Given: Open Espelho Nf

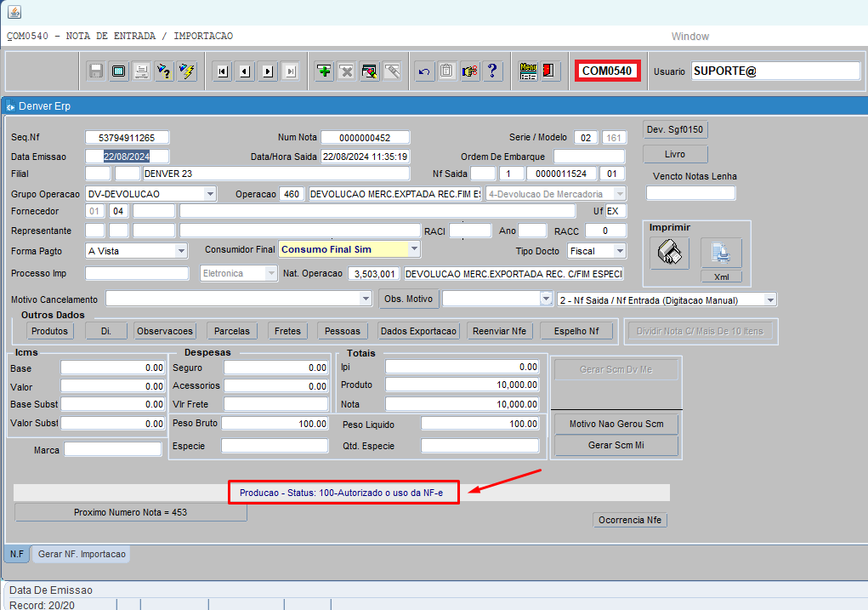Looking at the screenshot, I should [x=576, y=331].
